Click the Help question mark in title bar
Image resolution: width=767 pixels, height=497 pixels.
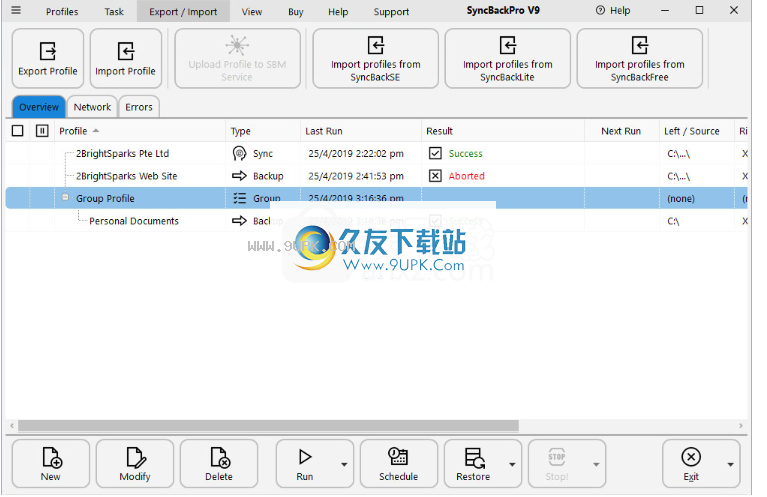(x=600, y=10)
